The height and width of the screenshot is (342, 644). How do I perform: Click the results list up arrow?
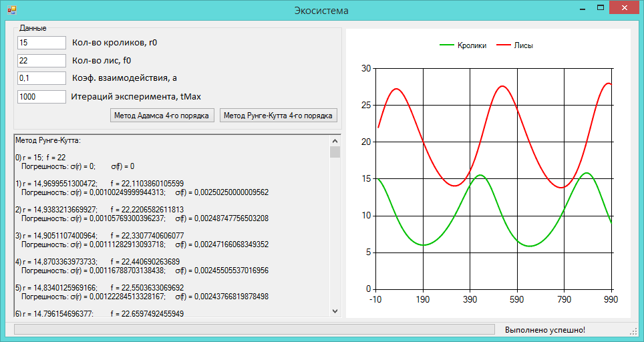tap(335, 140)
